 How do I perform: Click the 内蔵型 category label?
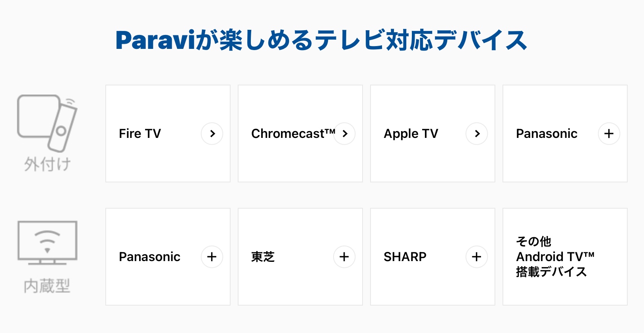(47, 286)
